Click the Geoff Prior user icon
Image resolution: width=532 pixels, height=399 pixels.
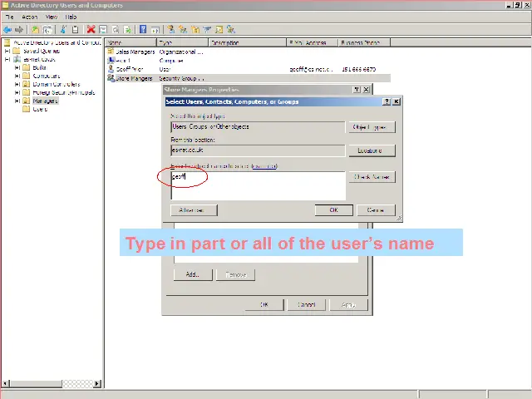tap(110, 69)
